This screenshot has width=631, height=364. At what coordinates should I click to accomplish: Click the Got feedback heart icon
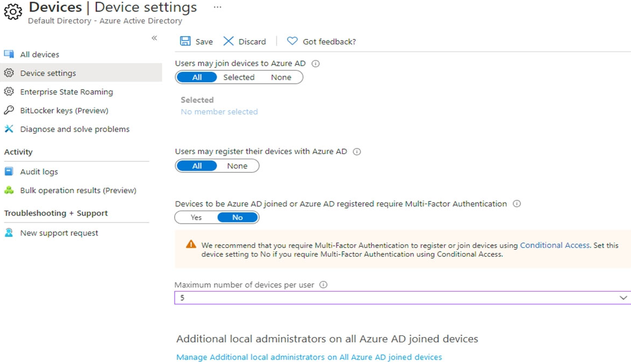tap(292, 41)
